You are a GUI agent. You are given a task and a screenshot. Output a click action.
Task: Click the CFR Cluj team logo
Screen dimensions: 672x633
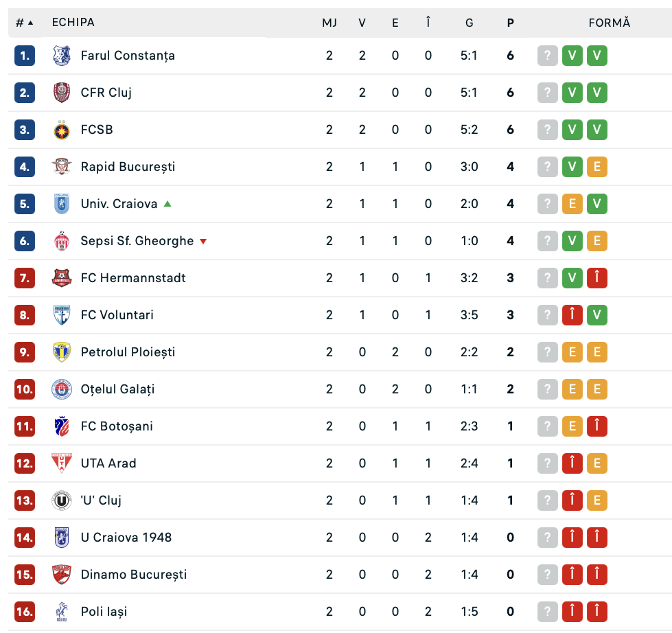pyautogui.click(x=62, y=93)
